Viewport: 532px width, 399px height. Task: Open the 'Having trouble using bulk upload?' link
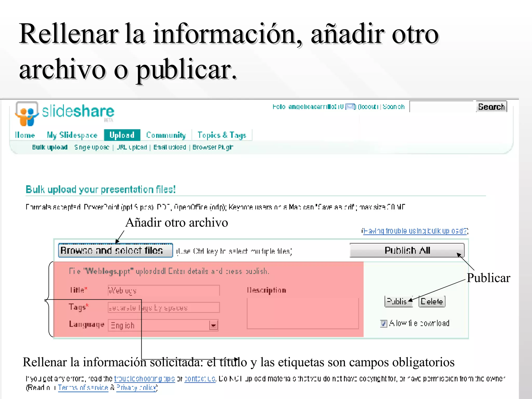(415, 231)
